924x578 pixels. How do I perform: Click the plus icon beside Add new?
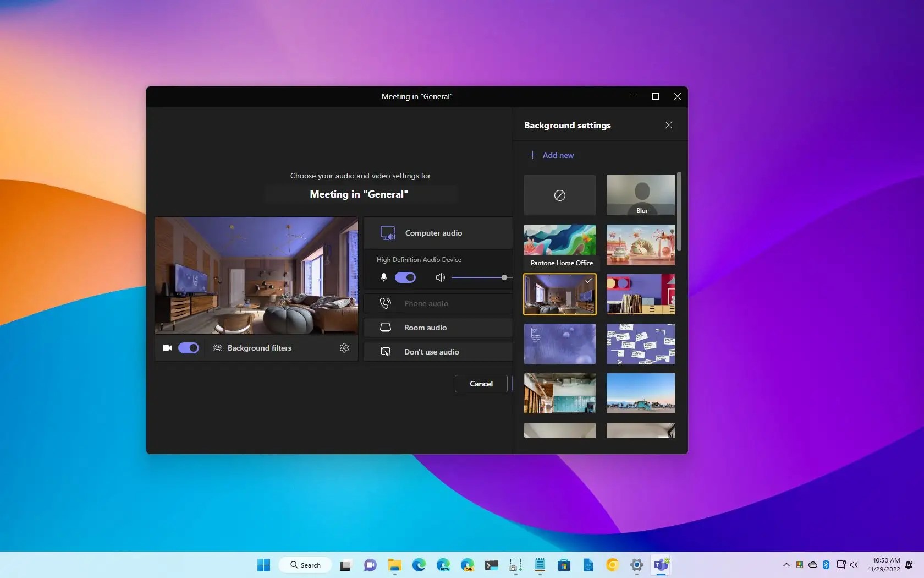coord(532,155)
